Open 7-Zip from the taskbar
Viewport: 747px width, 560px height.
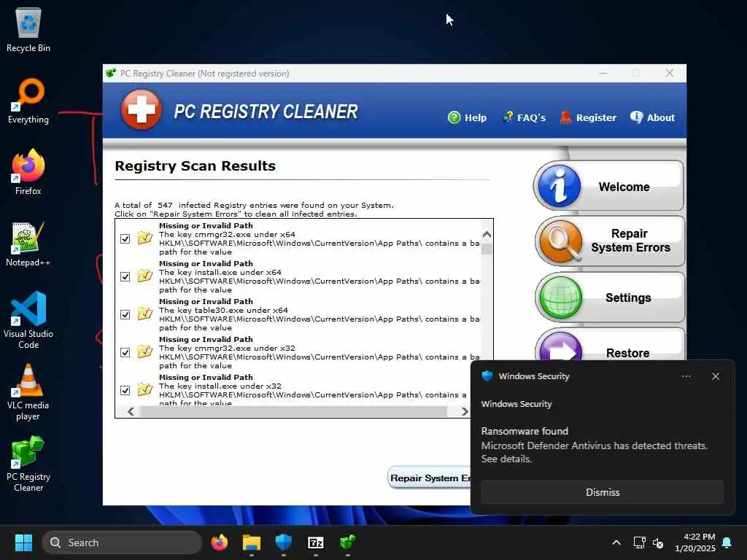tap(315, 542)
